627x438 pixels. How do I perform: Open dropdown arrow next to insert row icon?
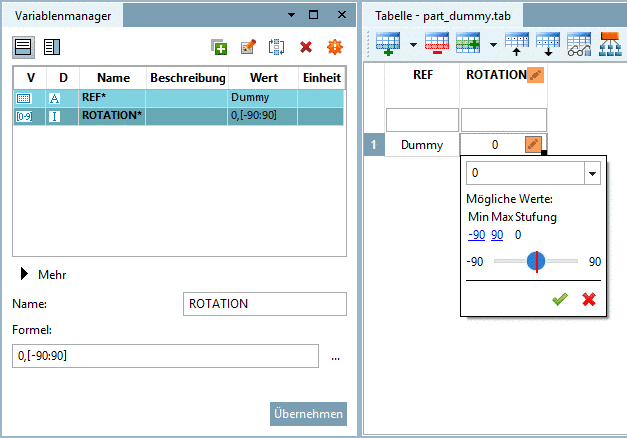pyautogui.click(x=413, y=45)
